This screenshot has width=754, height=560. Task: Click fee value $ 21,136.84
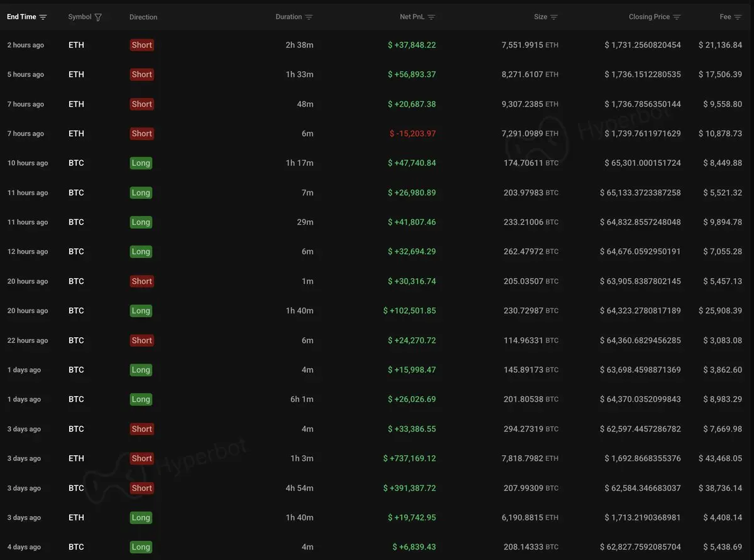(x=721, y=45)
